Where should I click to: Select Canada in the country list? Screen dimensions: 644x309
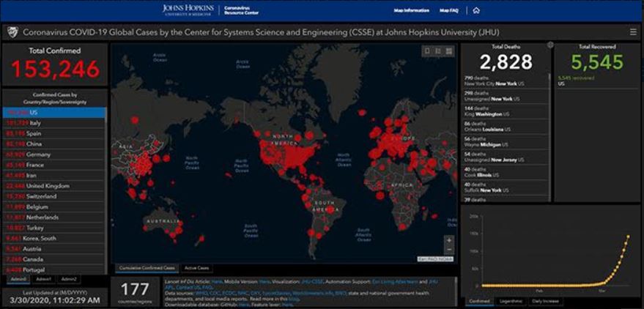point(54,259)
